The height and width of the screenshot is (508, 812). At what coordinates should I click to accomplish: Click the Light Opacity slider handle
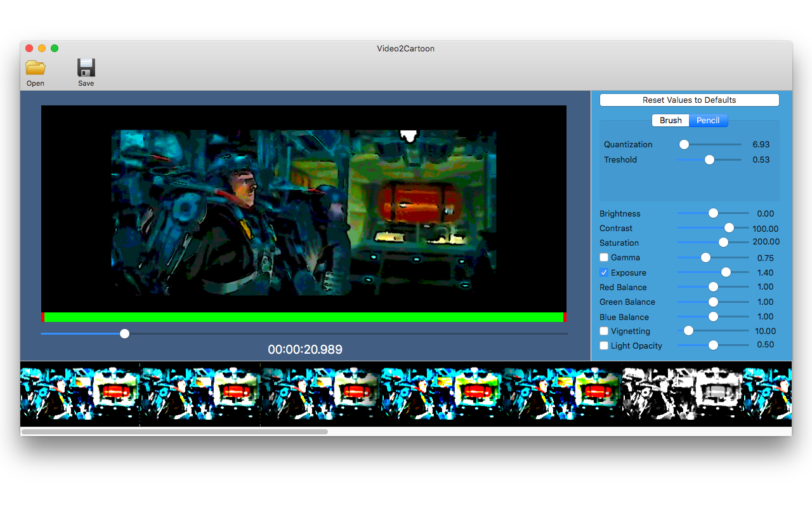point(713,345)
